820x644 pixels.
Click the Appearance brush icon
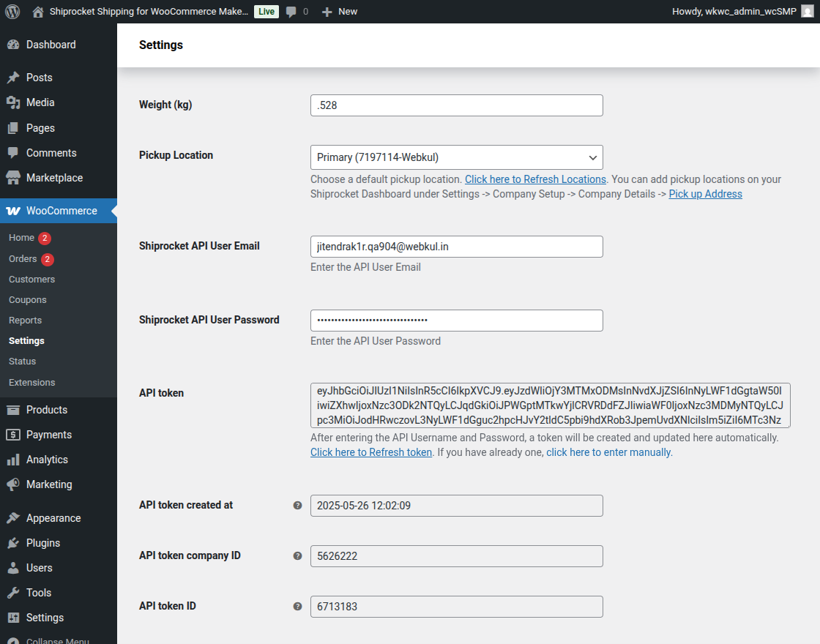(x=13, y=518)
